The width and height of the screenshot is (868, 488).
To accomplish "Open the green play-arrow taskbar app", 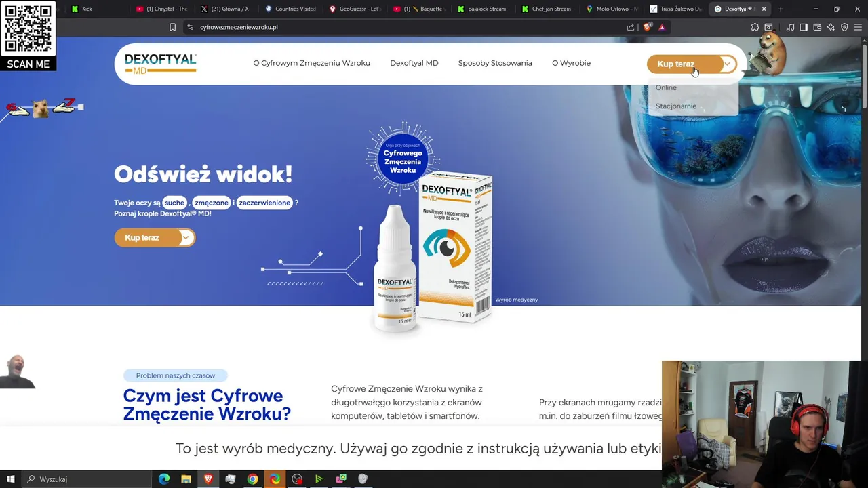I will pyautogui.click(x=319, y=479).
